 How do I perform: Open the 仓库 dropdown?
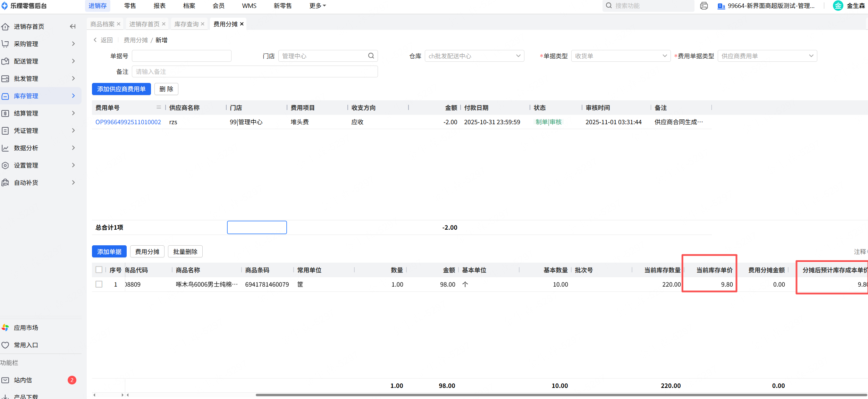(x=474, y=56)
